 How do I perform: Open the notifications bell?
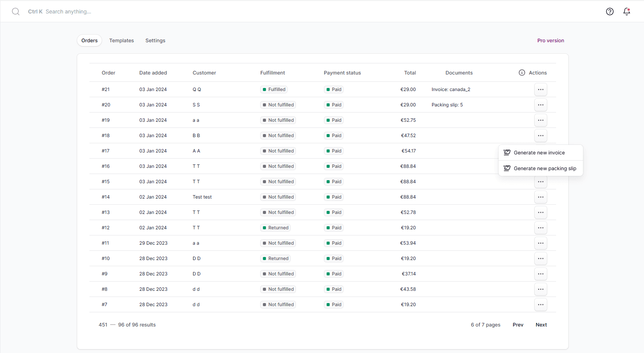click(x=626, y=12)
